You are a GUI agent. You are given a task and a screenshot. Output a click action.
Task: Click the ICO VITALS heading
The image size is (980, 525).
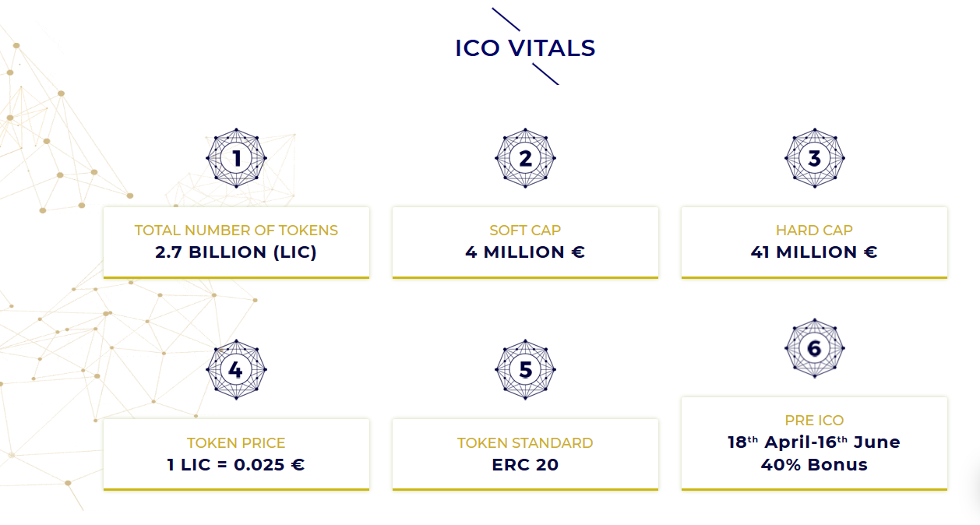[x=525, y=48]
